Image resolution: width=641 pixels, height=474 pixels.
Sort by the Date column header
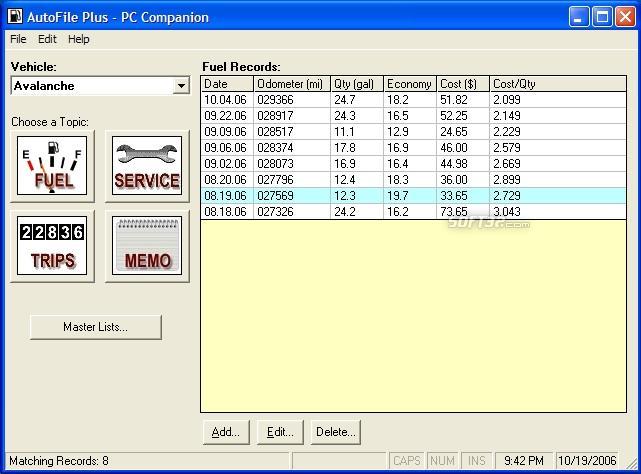(x=227, y=84)
